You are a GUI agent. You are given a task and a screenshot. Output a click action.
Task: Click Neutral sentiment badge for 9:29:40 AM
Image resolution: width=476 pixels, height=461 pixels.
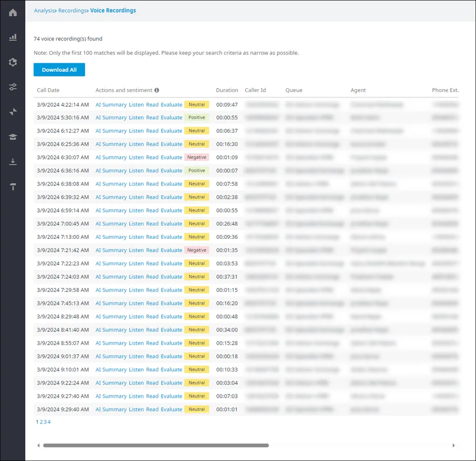[x=196, y=409]
